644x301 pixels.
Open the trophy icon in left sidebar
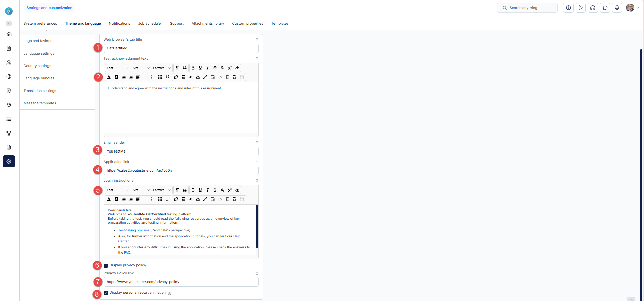click(9, 133)
